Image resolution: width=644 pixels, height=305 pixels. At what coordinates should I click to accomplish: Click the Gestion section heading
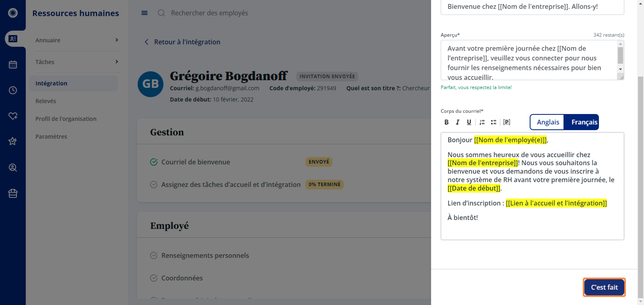coord(167,132)
